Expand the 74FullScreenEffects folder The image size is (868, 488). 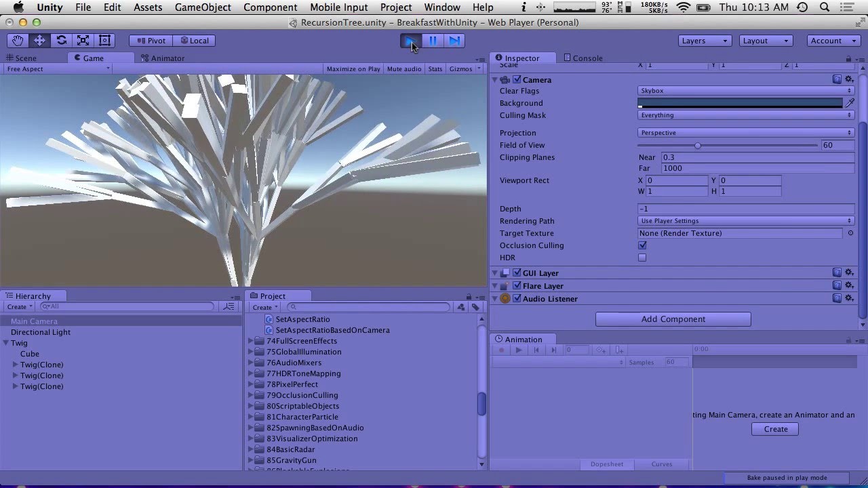(x=251, y=341)
